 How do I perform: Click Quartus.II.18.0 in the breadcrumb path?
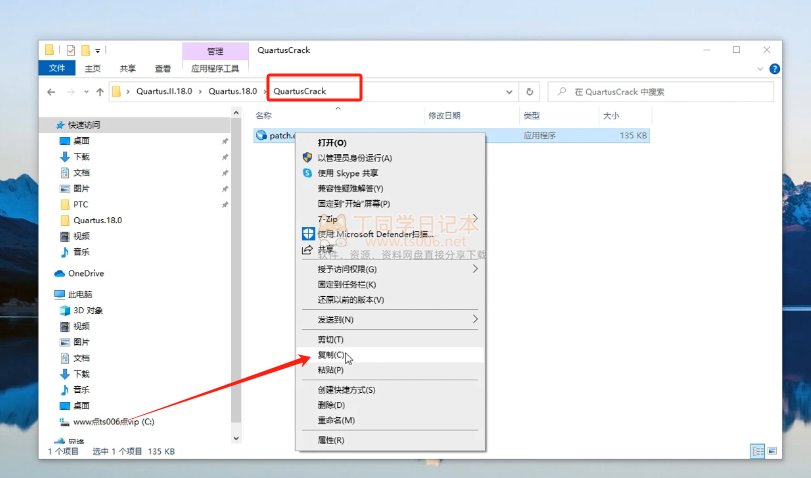[x=166, y=92]
